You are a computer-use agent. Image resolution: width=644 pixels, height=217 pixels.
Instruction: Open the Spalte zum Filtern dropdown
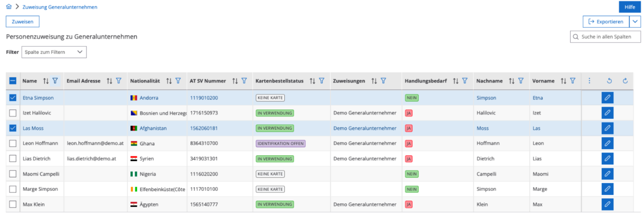tap(53, 52)
